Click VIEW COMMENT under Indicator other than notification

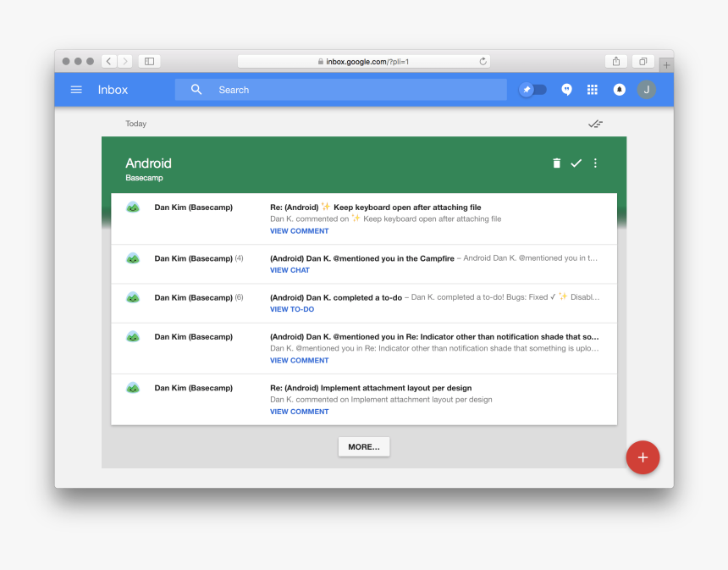click(x=300, y=360)
